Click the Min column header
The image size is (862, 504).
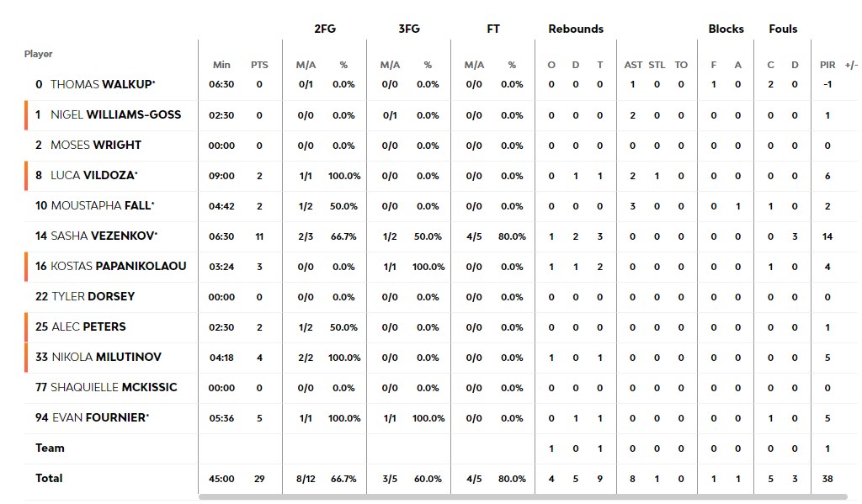(221, 65)
